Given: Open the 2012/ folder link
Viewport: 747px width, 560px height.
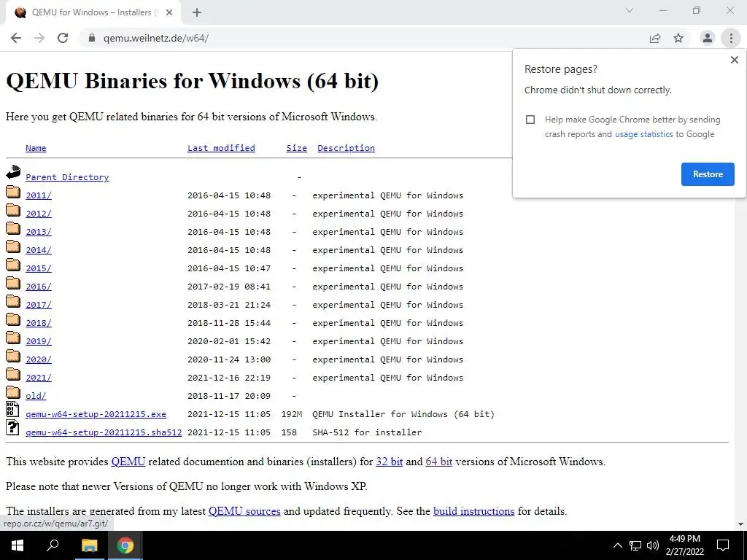Looking at the screenshot, I should click(x=39, y=214).
